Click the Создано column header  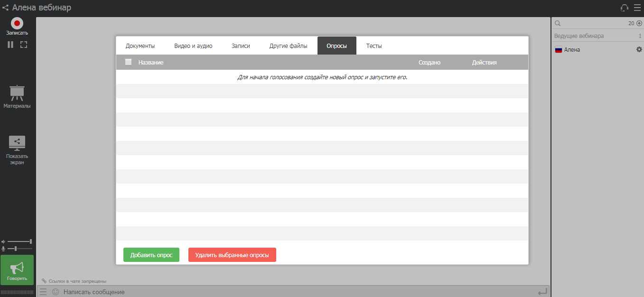coord(429,62)
